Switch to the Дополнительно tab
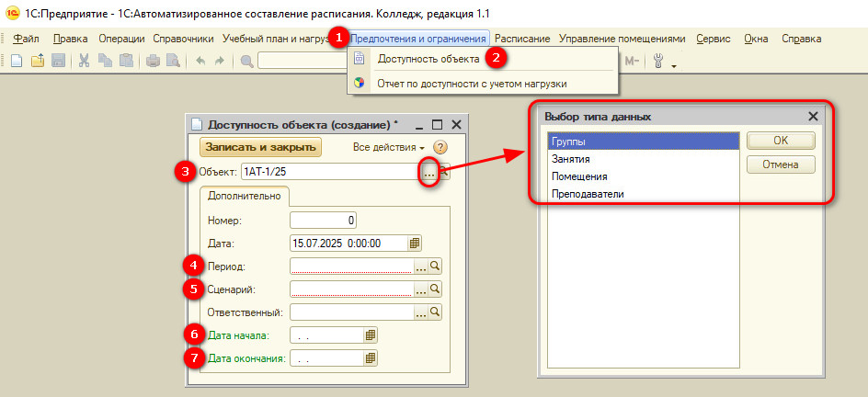Viewport: 868px width, 397px height. (245, 196)
